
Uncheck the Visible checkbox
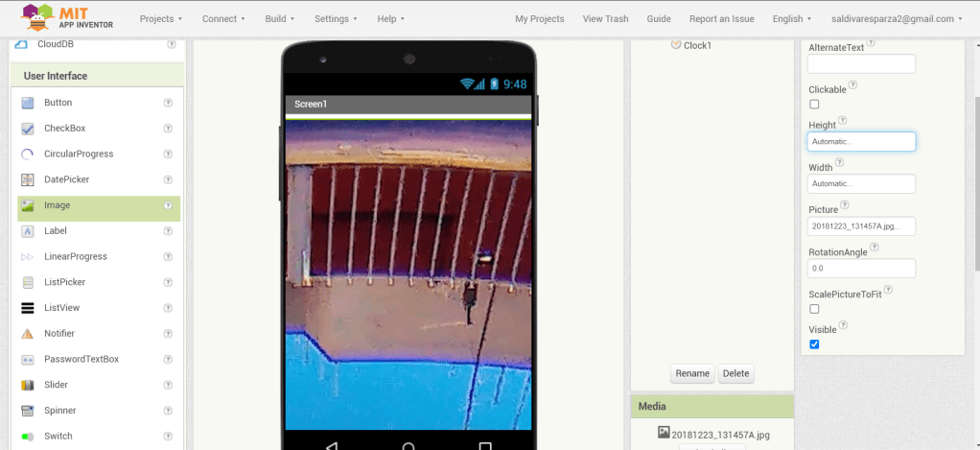click(814, 344)
